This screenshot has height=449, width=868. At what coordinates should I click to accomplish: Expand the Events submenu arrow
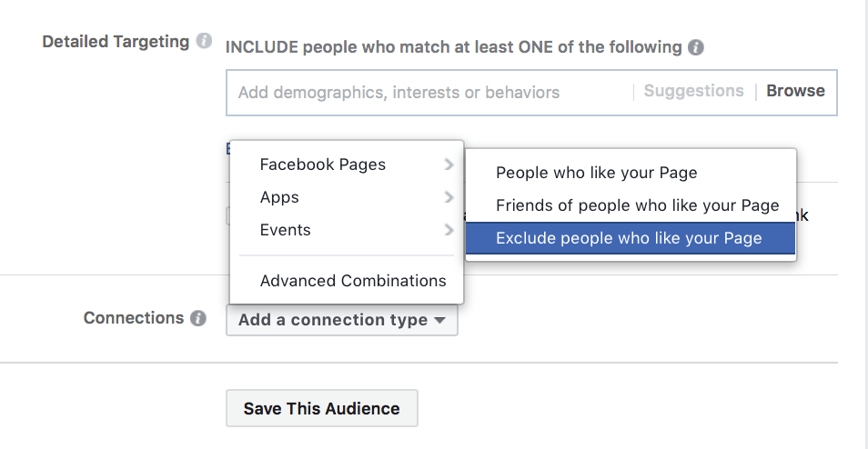449,230
